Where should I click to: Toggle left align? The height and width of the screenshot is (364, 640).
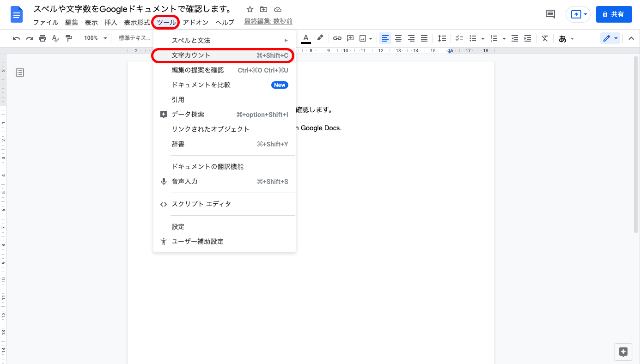[x=385, y=38]
